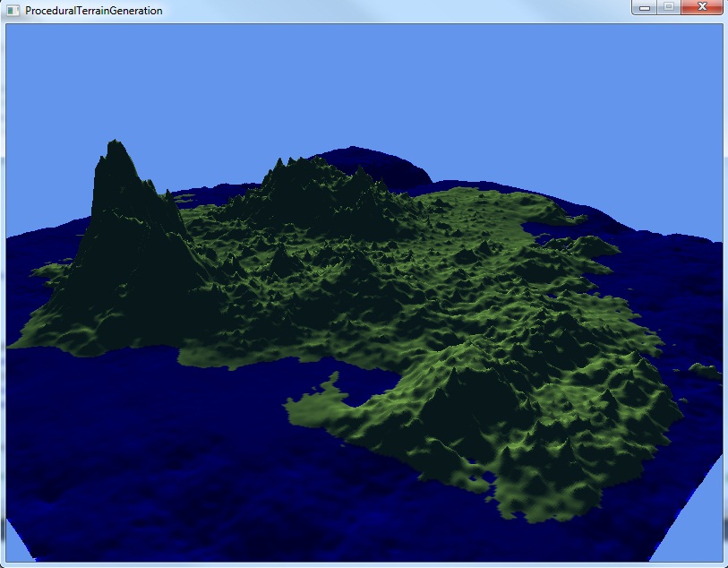
Task: Click the light blue sky above the terrain
Action: [358, 81]
